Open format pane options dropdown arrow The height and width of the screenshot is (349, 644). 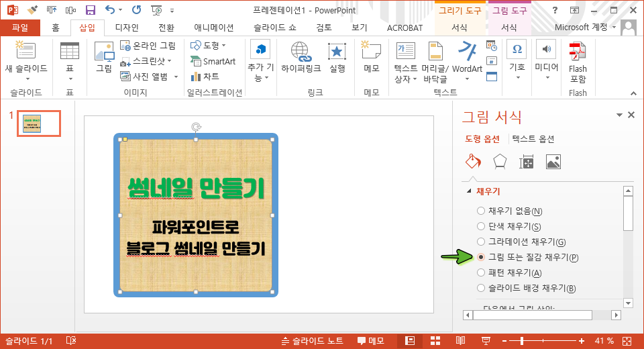[x=619, y=115]
